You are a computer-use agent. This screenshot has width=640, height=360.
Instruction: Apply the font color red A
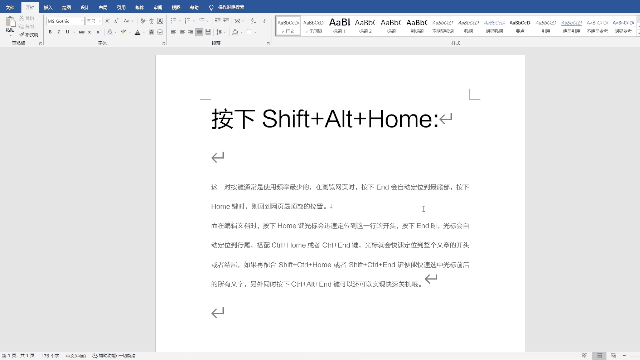click(x=137, y=32)
